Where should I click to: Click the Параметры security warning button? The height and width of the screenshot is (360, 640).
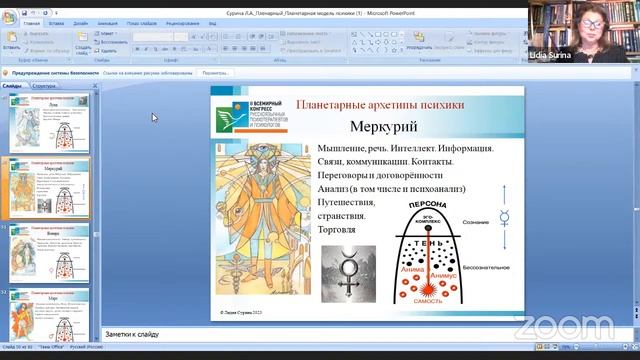tap(216, 73)
